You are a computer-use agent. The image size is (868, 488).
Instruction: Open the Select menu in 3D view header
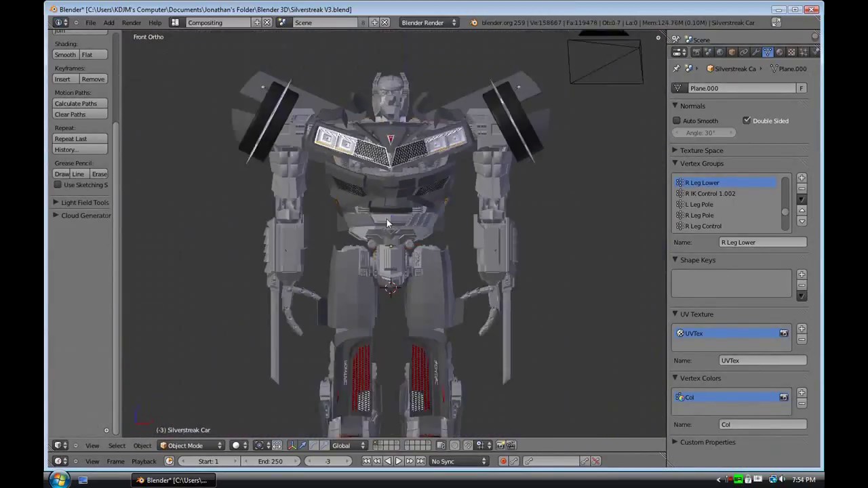117,445
